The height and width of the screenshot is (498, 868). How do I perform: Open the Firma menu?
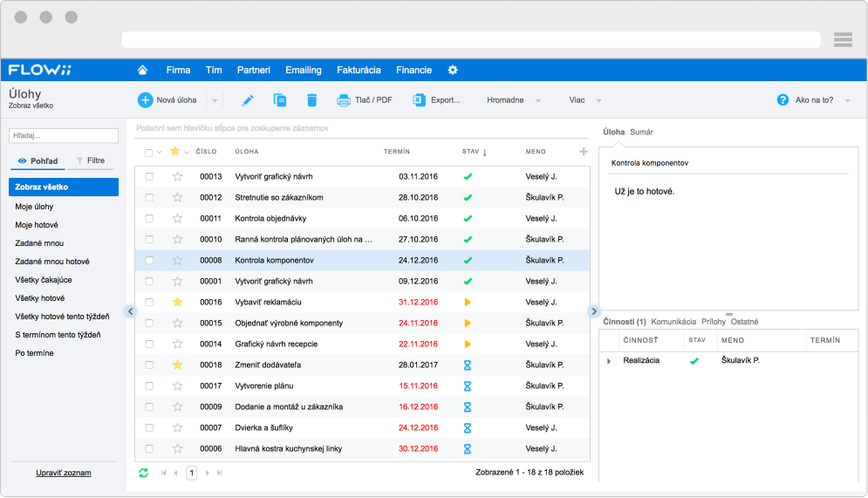[x=178, y=70]
